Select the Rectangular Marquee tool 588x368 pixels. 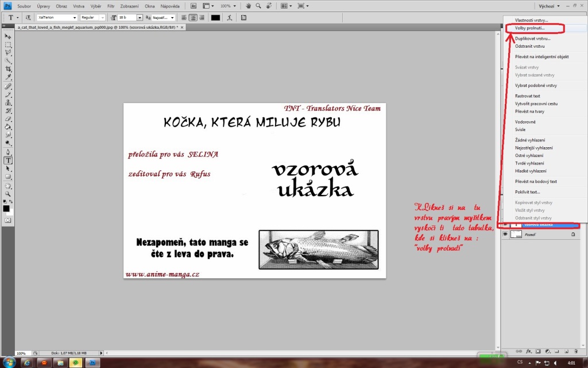(8, 45)
